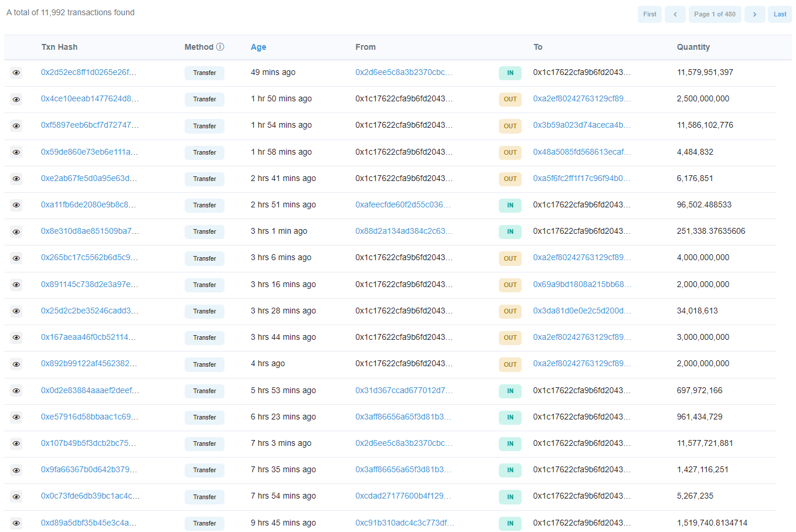Open recipient address 0x3da81d0e0e2c5d200d

(x=582, y=311)
